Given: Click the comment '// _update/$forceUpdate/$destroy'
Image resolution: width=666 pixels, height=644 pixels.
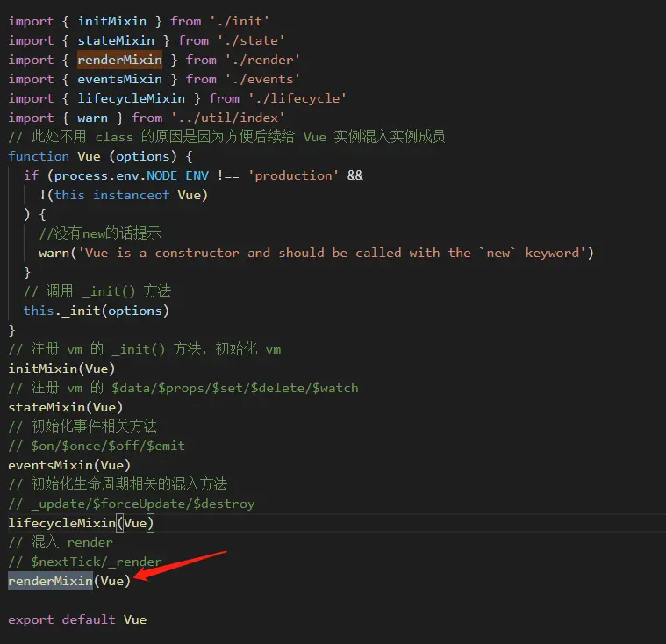Looking at the screenshot, I should (132, 504).
